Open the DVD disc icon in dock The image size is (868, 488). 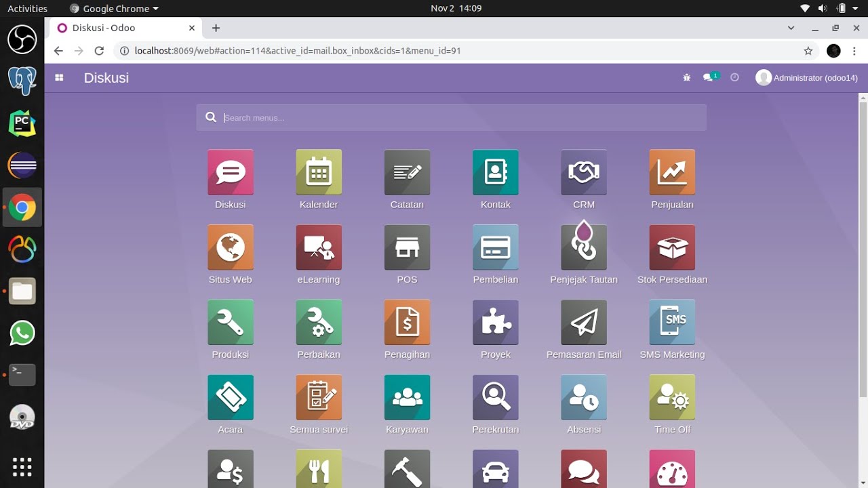[22, 416]
